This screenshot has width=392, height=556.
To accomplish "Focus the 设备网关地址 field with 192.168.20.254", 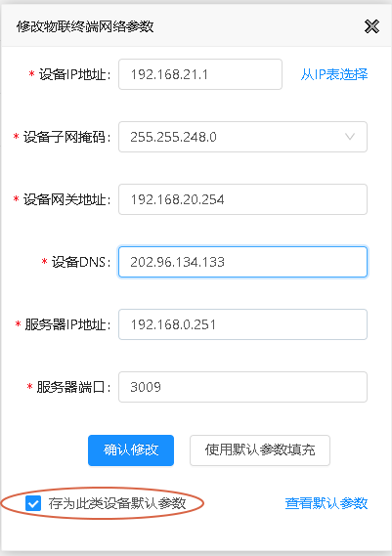I will click(242, 199).
